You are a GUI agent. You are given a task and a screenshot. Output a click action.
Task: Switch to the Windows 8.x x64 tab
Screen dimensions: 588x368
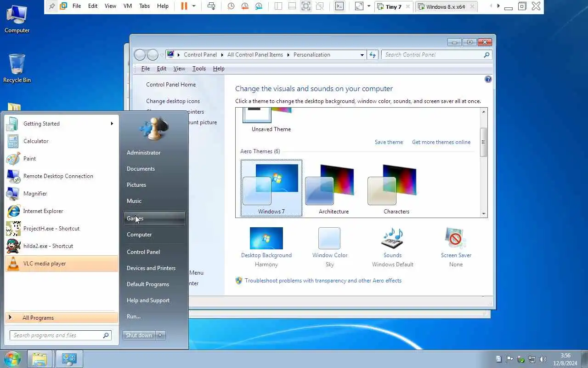(x=447, y=6)
